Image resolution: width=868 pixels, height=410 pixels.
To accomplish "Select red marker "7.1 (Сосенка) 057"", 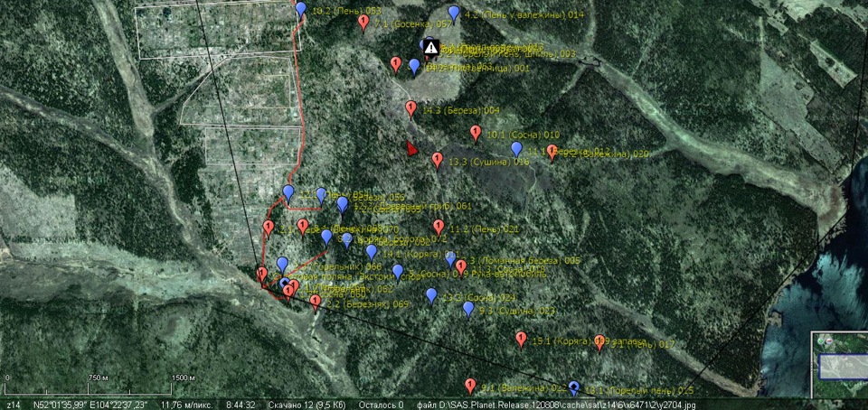I will 363,22.
